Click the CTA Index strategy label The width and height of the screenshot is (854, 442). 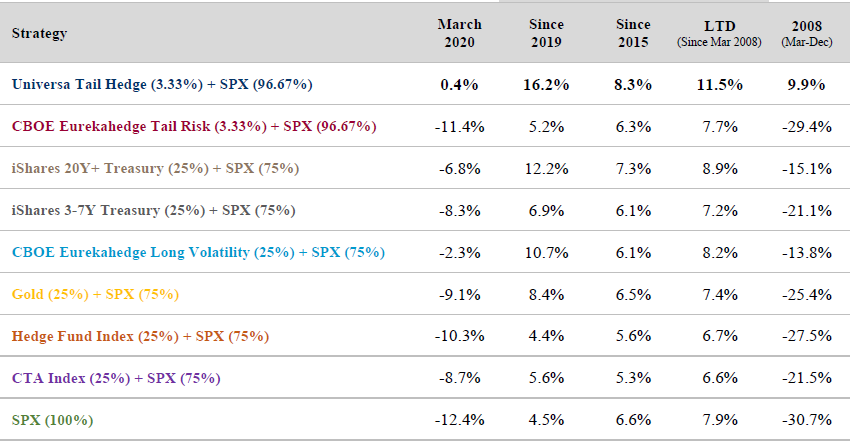(x=116, y=379)
